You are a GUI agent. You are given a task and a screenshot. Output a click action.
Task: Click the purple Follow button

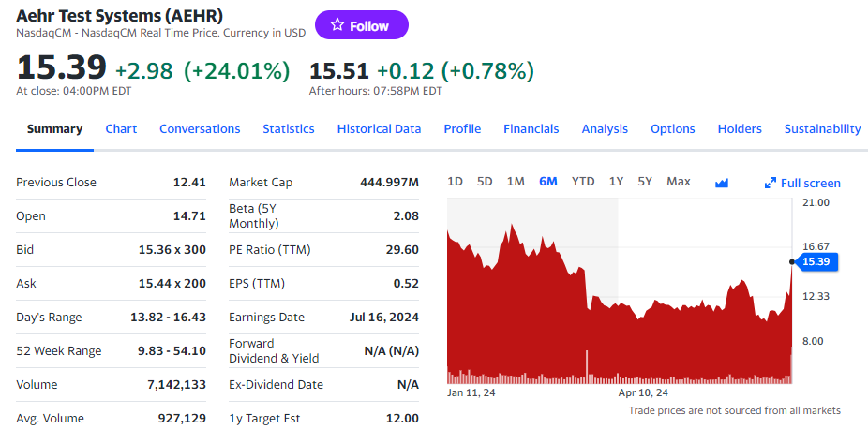click(x=362, y=25)
